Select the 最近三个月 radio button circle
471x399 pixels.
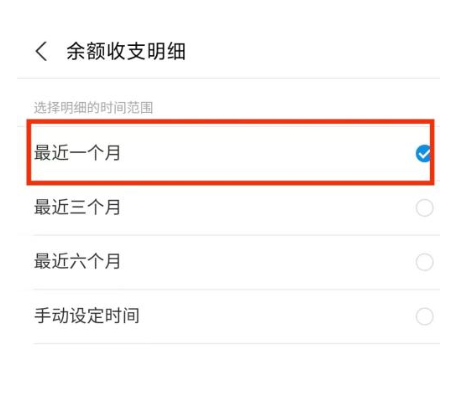[424, 208]
